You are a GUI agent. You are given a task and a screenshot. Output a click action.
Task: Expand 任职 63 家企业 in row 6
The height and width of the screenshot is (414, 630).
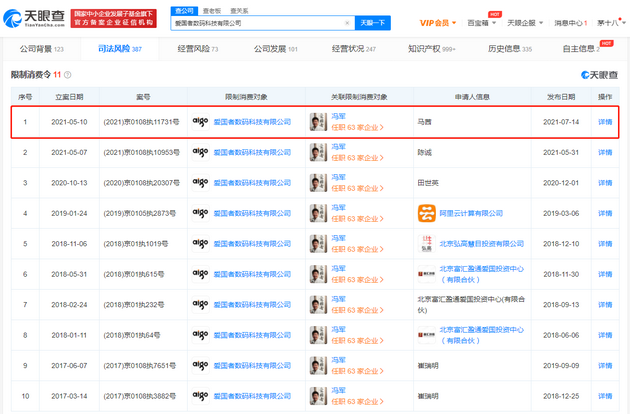(357, 280)
